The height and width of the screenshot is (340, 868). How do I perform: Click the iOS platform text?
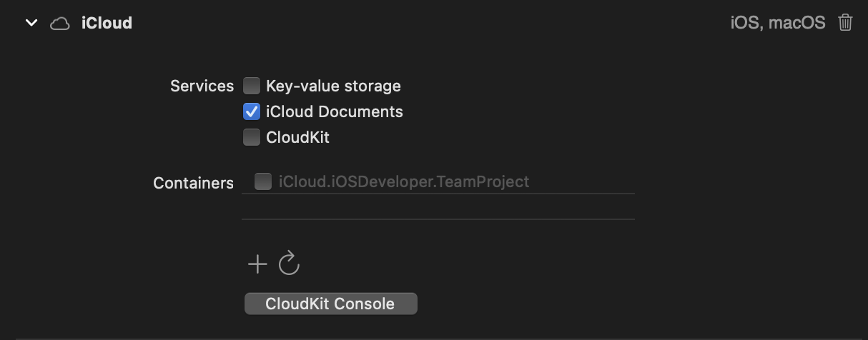coord(746,23)
